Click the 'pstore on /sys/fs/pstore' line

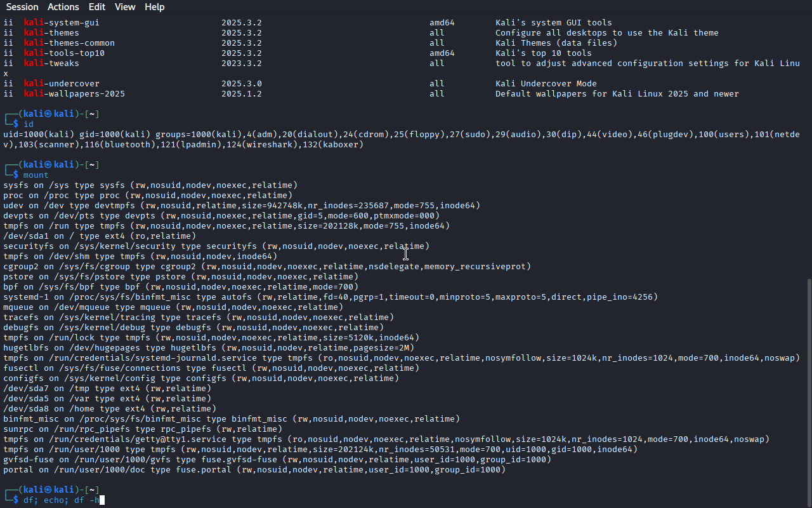pos(181,277)
